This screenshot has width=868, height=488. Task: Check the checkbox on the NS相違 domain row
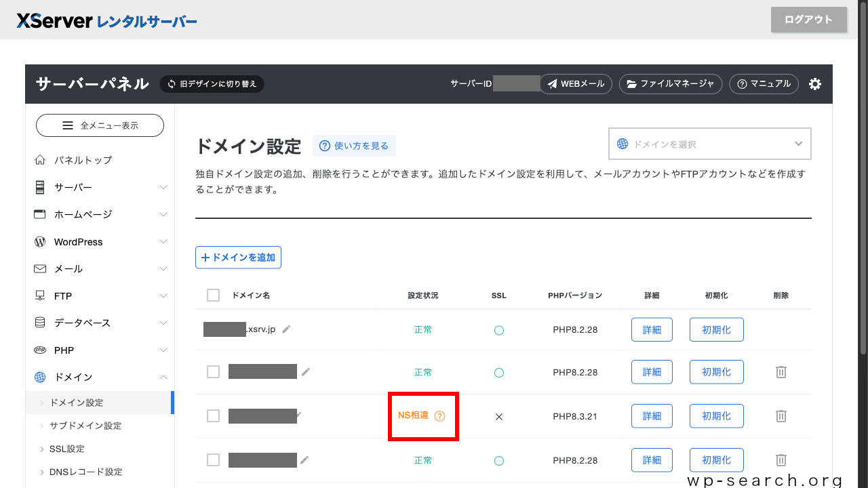pos(213,416)
